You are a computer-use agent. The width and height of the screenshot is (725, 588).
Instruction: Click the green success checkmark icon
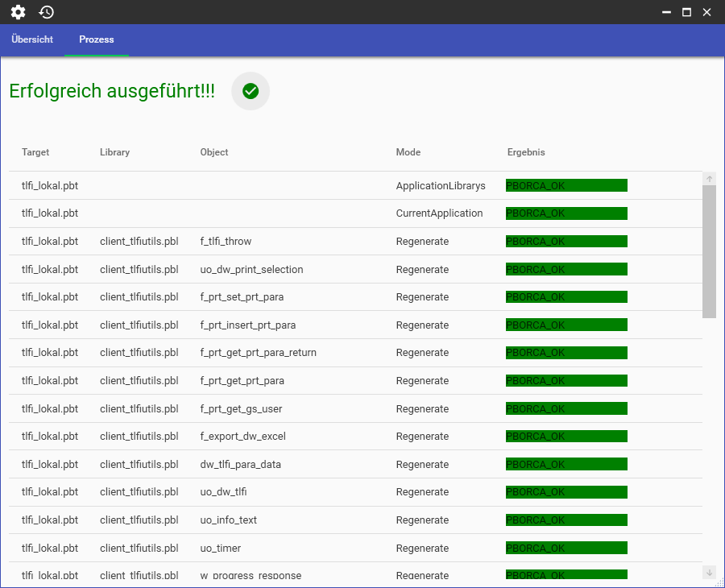coord(251,91)
